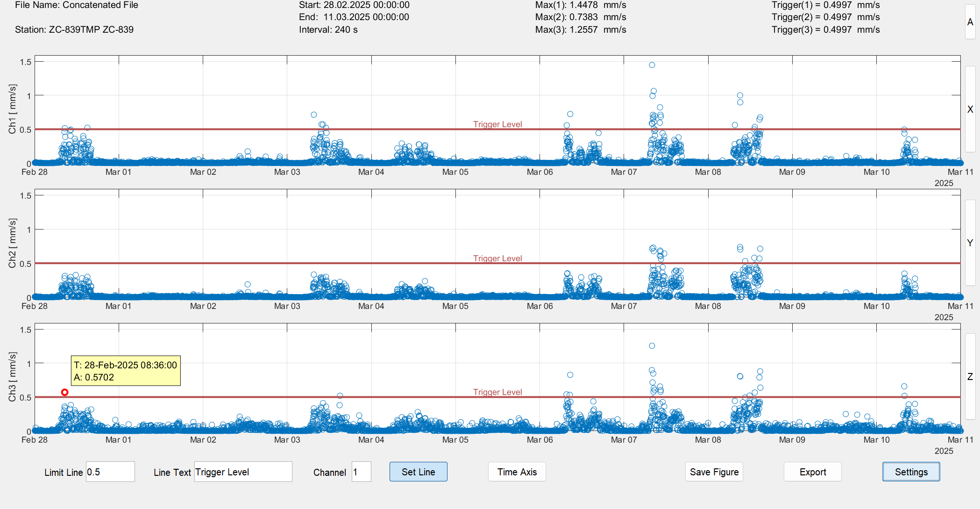Focus the Line Text field
This screenshot has height=509, width=980.
tap(243, 472)
